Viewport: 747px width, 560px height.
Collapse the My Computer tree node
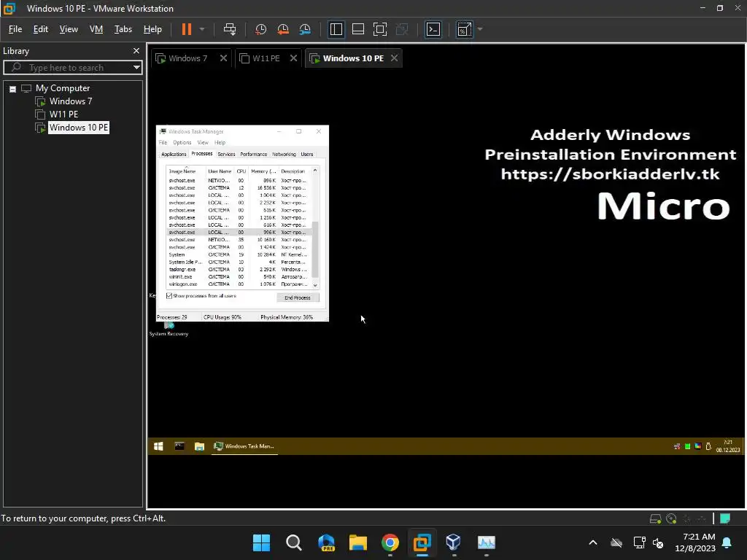[13, 89]
